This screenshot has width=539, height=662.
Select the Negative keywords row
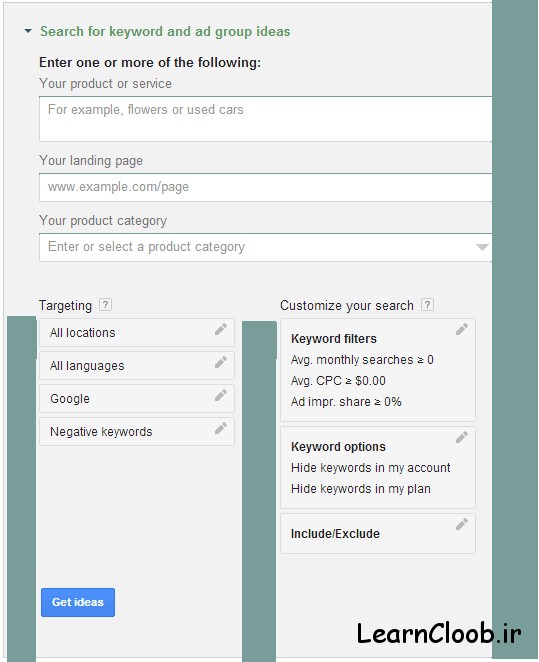[x=137, y=431]
